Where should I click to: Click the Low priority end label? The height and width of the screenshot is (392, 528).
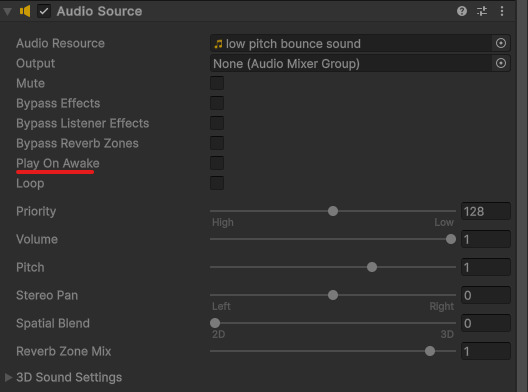coord(444,223)
